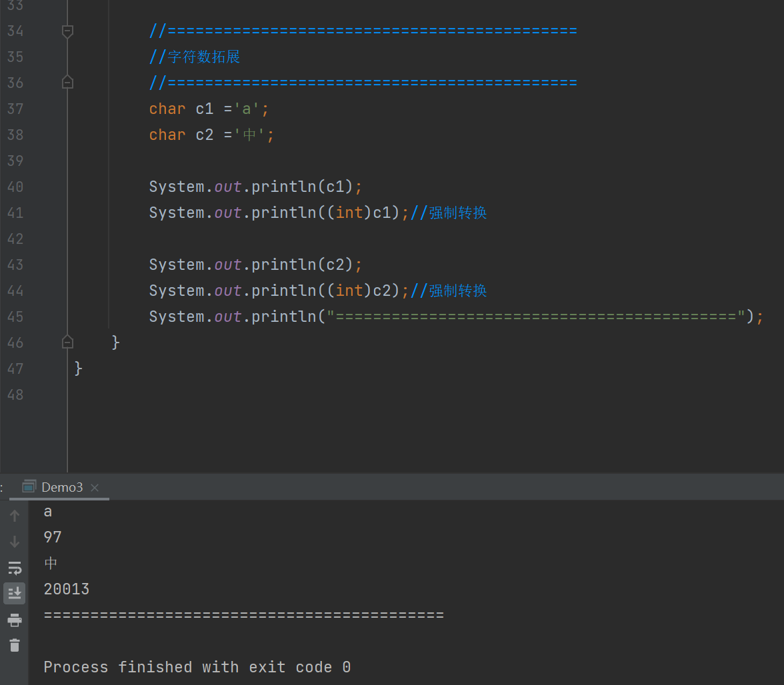This screenshot has width=784, height=685.
Task: Click line number 45 in the gutter
Action: point(15,317)
